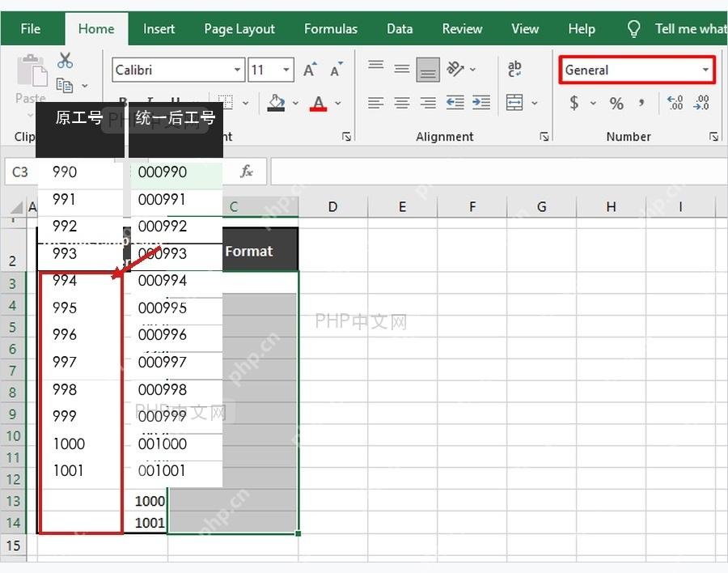Decrease font size with the small A
Viewport: 728px width, 573px height.
pyautogui.click(x=336, y=70)
